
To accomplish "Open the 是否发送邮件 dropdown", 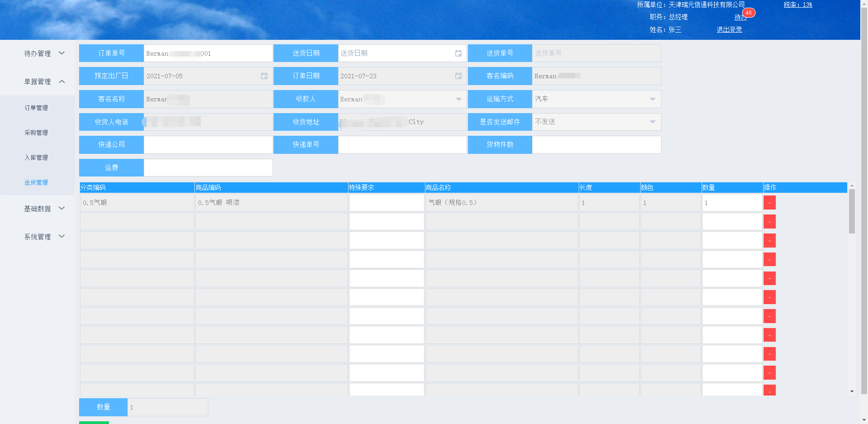I will (x=652, y=122).
